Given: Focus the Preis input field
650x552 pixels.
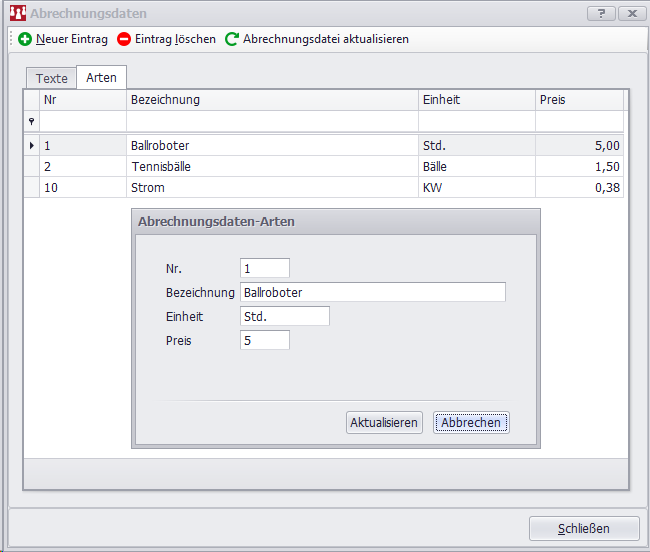Looking at the screenshot, I should click(x=265, y=340).
